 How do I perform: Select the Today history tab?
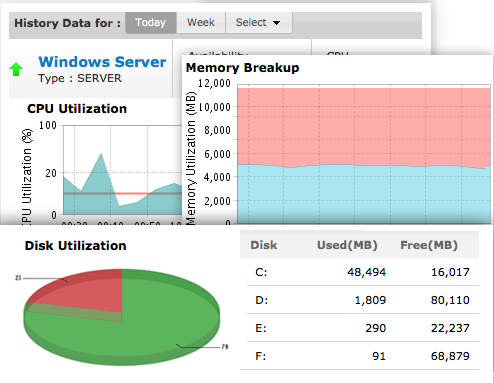[x=151, y=23]
